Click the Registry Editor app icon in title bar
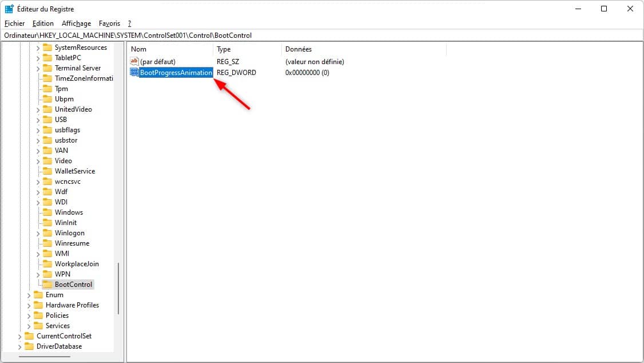 tap(9, 9)
